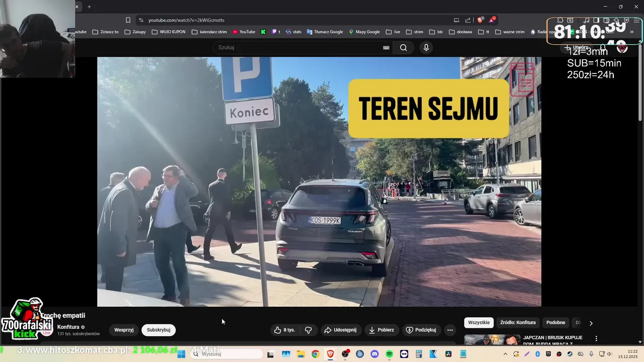Open the on-screen keyboard icon in search box
The image size is (644, 362).
pos(386,47)
